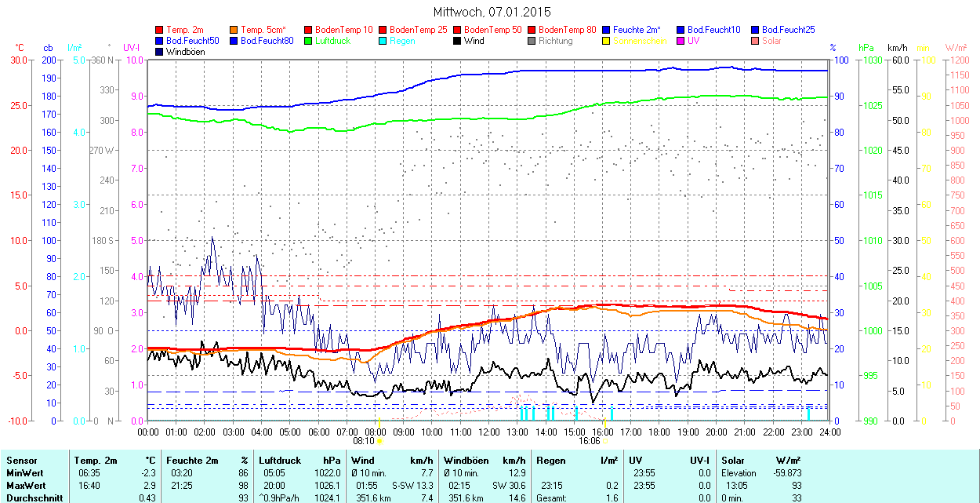Select the yellow Sonnenschein legend square
The height and width of the screenshot is (503, 980).
pyautogui.click(x=607, y=41)
